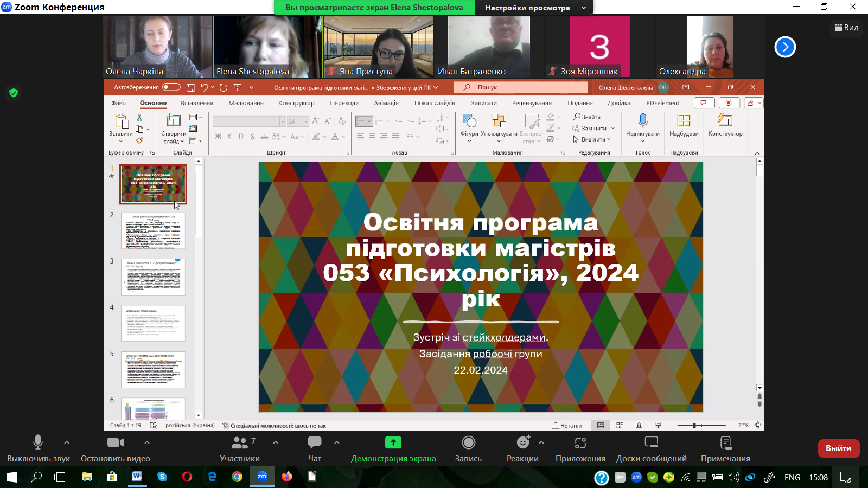Switch to reading view icon
This screenshot has width=868, height=488.
click(x=639, y=426)
